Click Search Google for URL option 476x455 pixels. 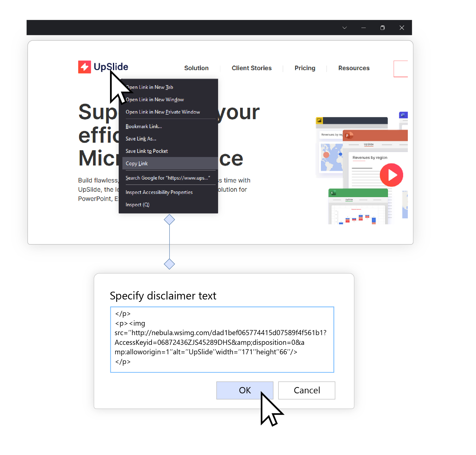coord(167,178)
